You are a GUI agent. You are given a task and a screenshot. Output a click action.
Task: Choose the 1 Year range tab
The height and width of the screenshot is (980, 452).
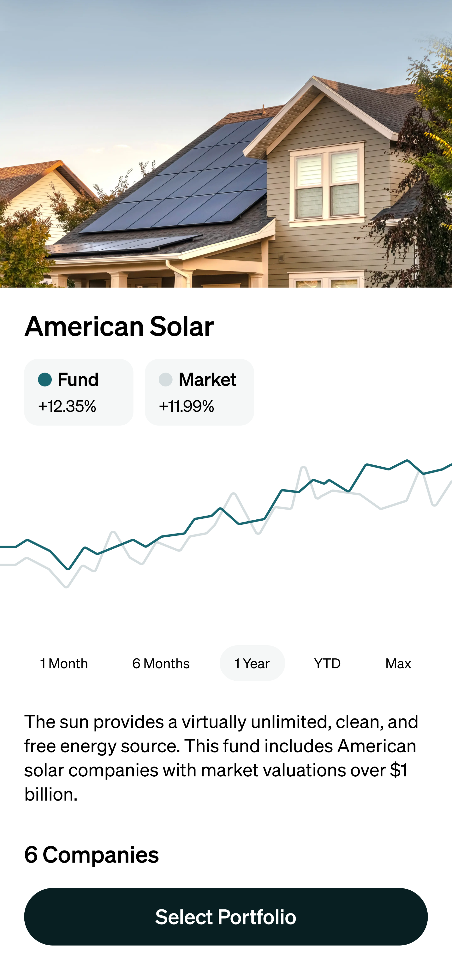(252, 663)
